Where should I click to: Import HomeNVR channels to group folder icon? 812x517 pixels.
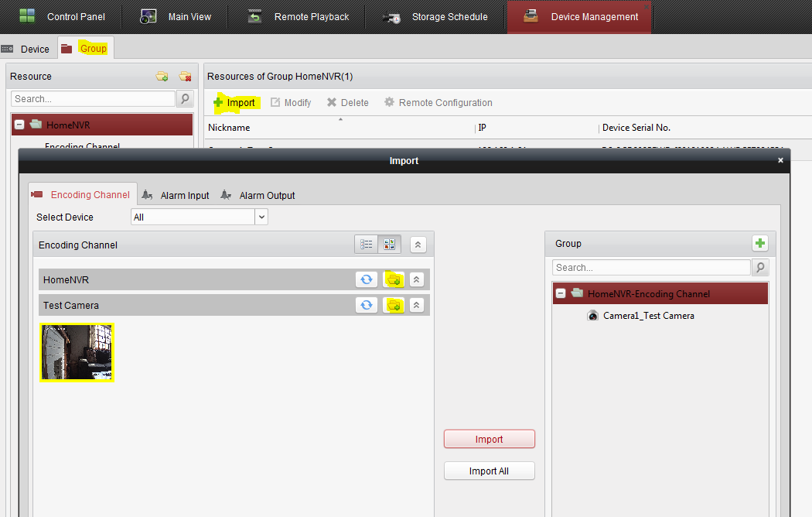[x=394, y=279]
